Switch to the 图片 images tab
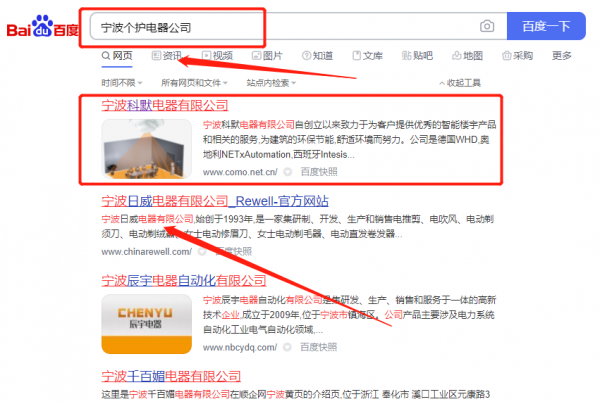Screen dimensions: 600x404 (x=267, y=56)
